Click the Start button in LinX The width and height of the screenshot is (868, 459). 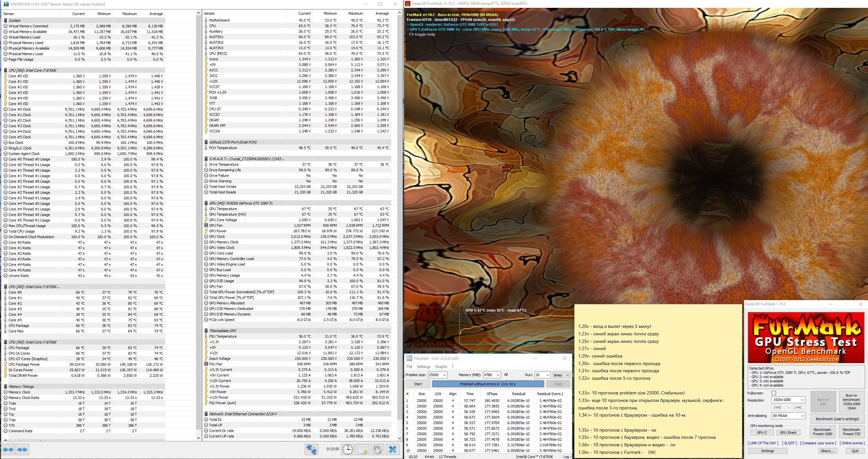(418, 384)
